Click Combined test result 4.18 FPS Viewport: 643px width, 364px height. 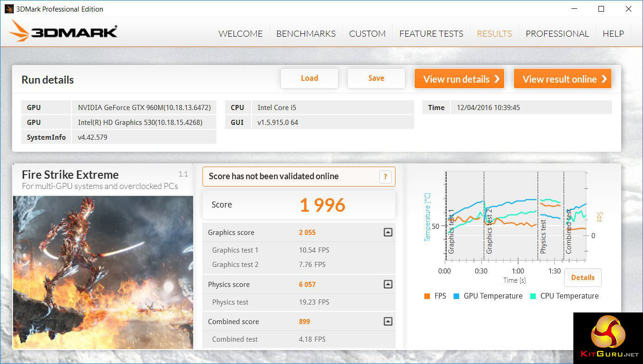coord(312,339)
